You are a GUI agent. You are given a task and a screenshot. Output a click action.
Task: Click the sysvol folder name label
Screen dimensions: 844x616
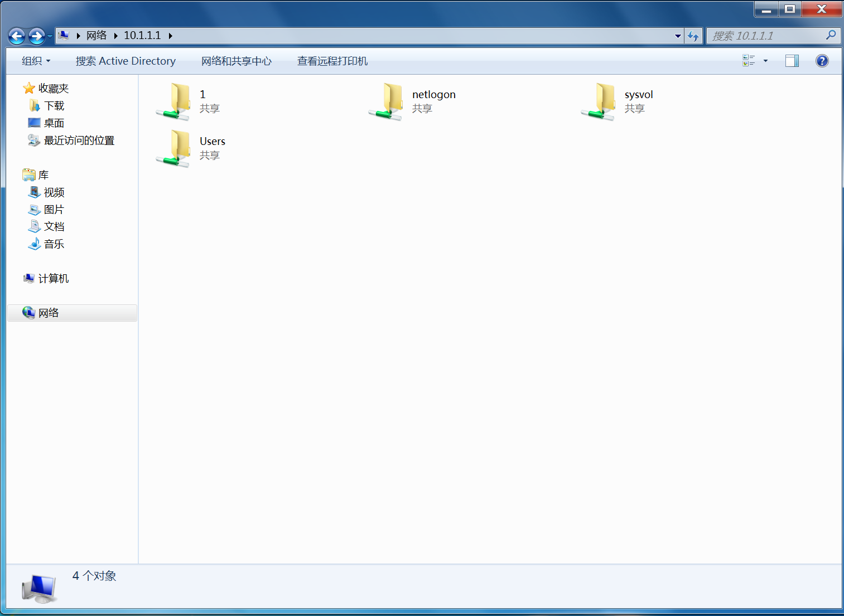[639, 94]
